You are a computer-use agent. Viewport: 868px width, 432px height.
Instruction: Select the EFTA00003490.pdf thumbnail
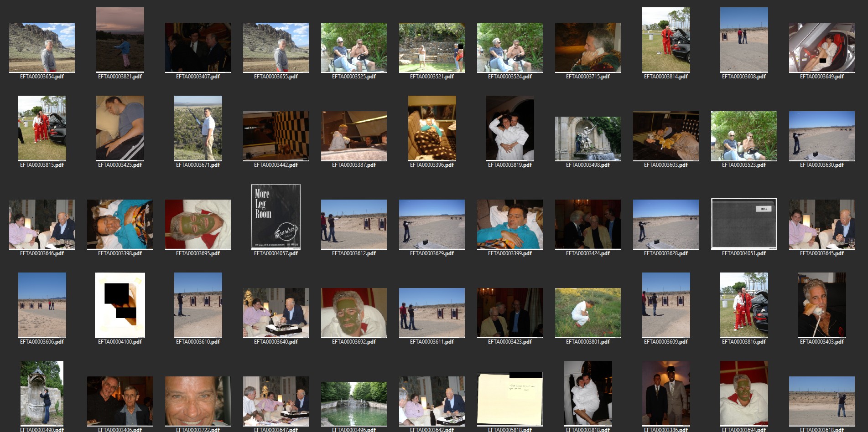click(42, 393)
